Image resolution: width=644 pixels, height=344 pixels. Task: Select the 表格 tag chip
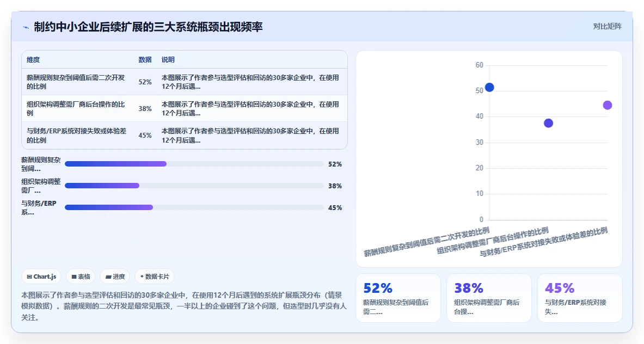click(81, 277)
